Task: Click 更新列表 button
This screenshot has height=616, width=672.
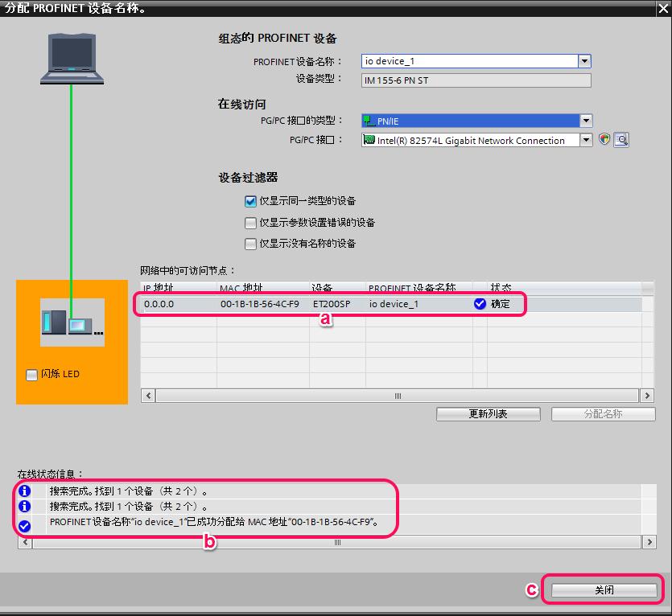Action: (x=489, y=414)
